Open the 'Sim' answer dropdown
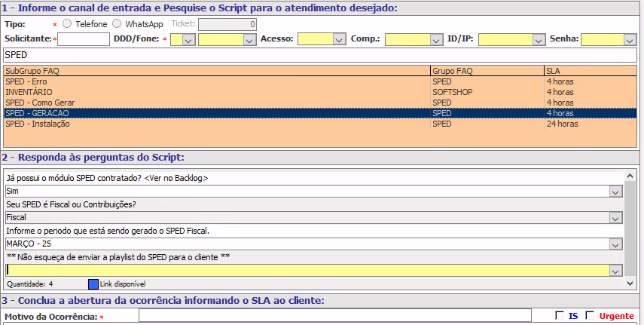The height and width of the screenshot is (325, 644). pyautogui.click(x=616, y=192)
